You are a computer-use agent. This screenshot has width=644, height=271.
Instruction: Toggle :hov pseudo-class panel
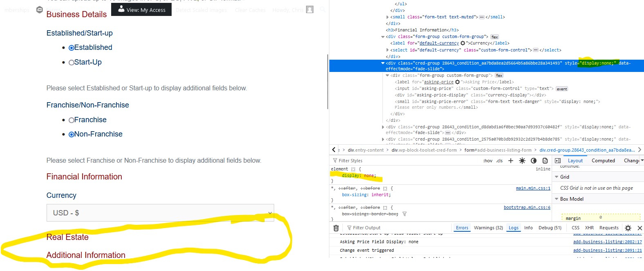[488, 161]
